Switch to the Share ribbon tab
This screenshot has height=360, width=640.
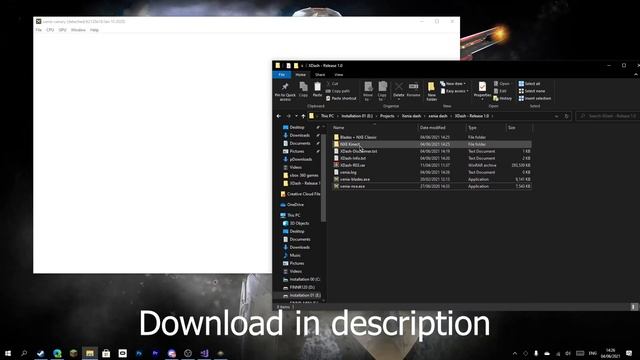click(x=320, y=75)
